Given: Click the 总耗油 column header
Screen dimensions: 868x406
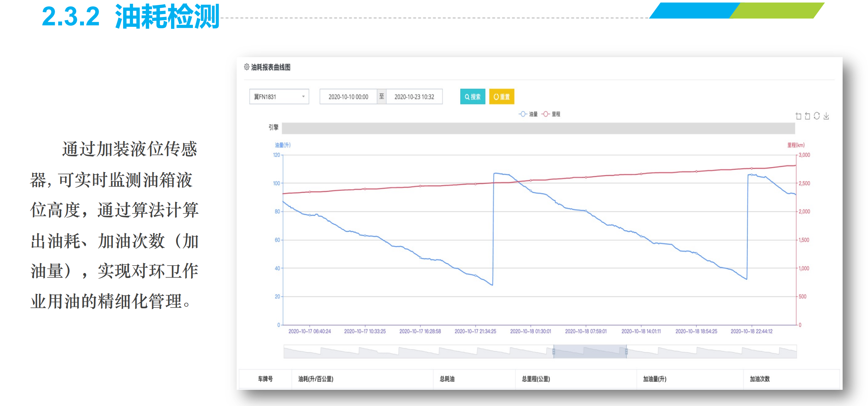Looking at the screenshot, I should (x=447, y=379).
